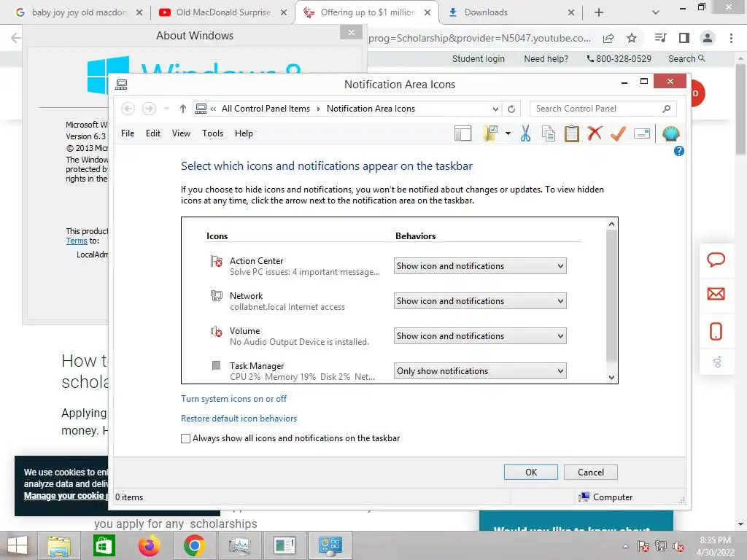Click Manage your cookie link in banner
The image size is (747, 560).
click(x=66, y=496)
